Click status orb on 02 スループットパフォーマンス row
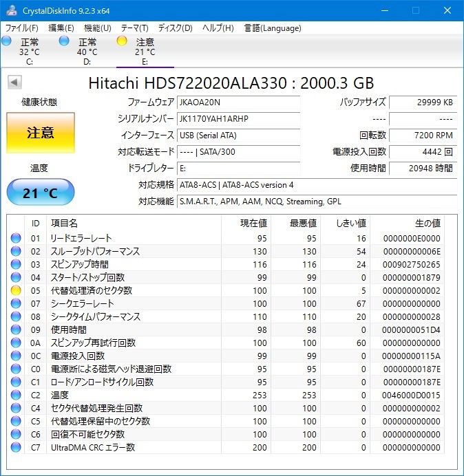The image size is (464, 476). (16, 251)
